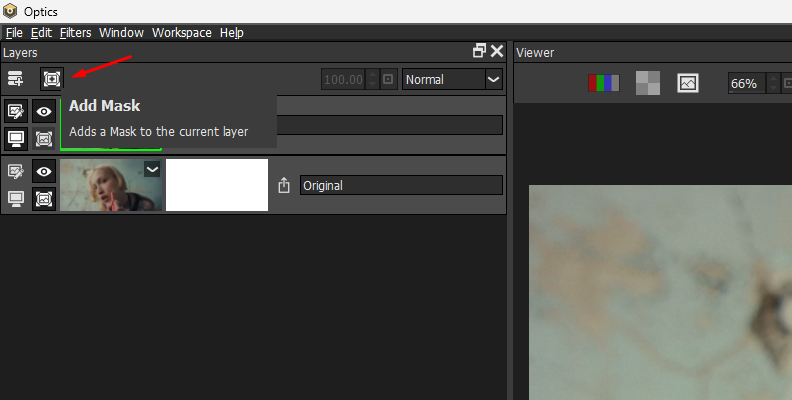
Task: Click the RGB channels icon in Viewer
Action: 604,83
